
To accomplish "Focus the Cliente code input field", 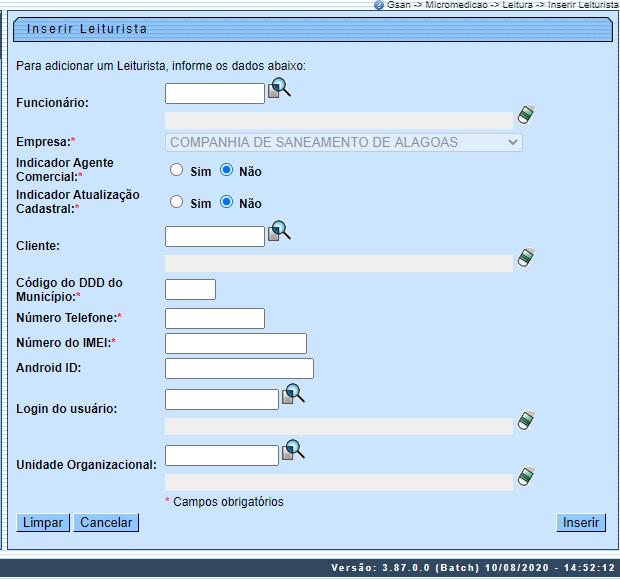I will pos(215,237).
